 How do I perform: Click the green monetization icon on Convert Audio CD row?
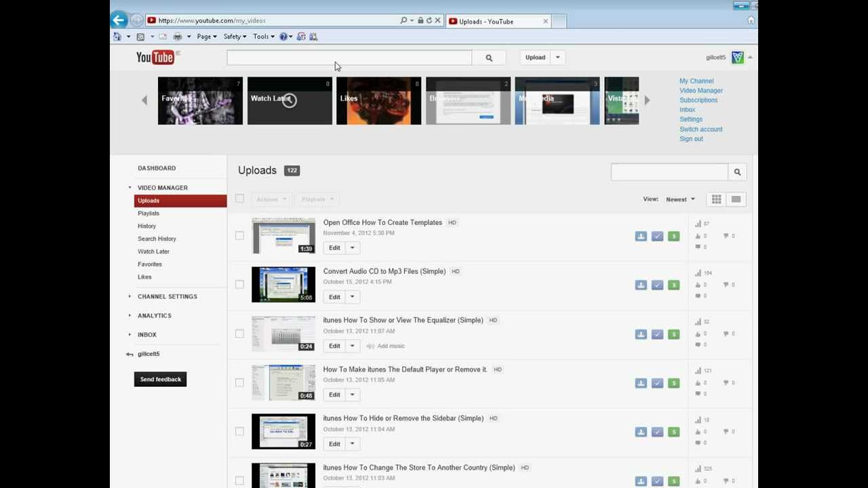point(673,285)
